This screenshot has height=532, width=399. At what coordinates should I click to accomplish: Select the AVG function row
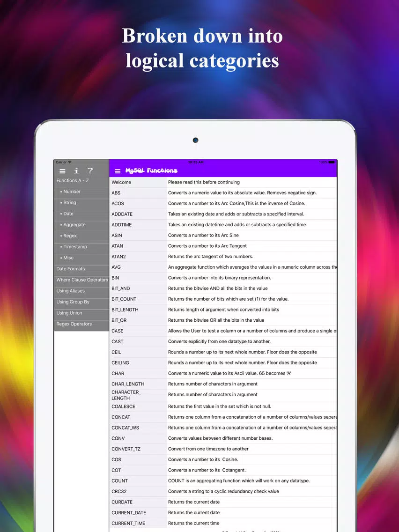pos(223,267)
